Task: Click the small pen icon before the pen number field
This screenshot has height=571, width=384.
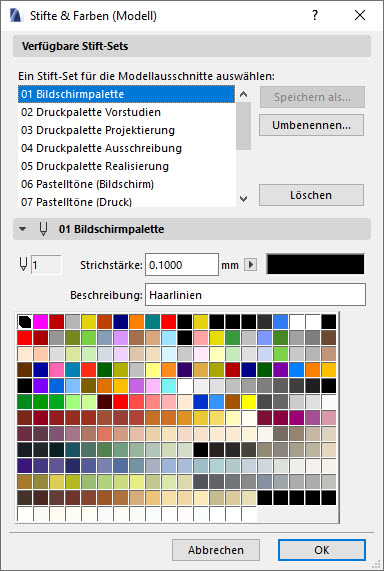Action: (23, 265)
